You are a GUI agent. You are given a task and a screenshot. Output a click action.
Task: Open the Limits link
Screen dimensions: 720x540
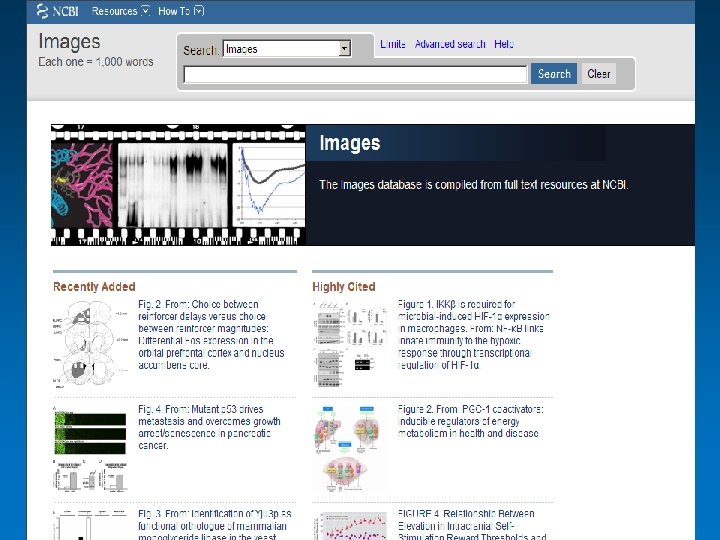coord(393,44)
